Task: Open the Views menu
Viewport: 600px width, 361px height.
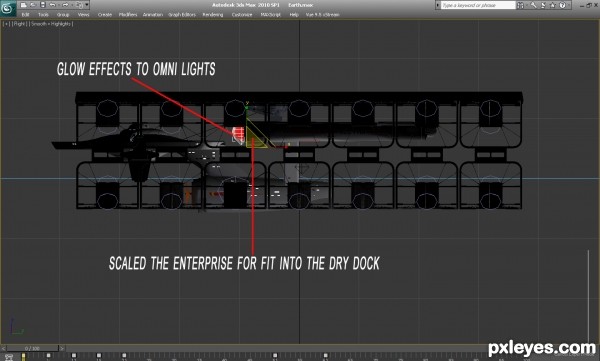Action: pyautogui.click(x=83, y=15)
